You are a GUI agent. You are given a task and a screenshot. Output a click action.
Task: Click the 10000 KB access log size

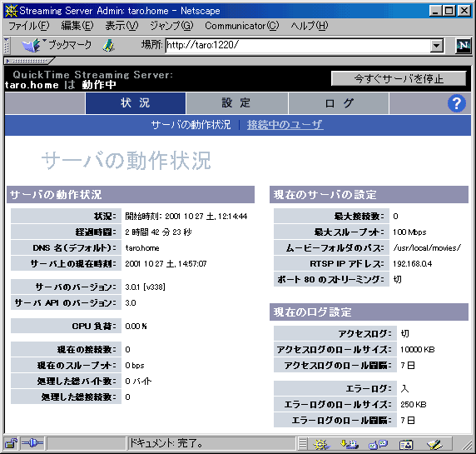[x=418, y=350]
